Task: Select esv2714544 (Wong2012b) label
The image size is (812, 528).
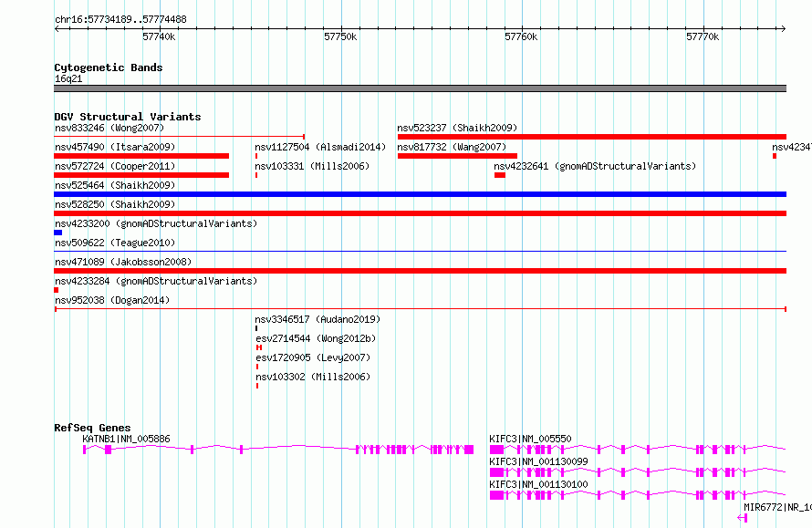Action: click(316, 338)
